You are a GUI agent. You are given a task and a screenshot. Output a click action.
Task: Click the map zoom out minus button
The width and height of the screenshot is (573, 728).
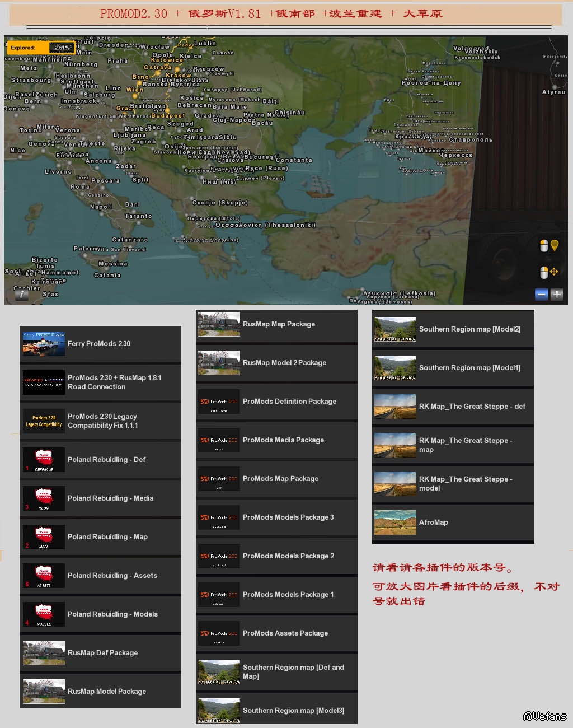click(x=541, y=294)
